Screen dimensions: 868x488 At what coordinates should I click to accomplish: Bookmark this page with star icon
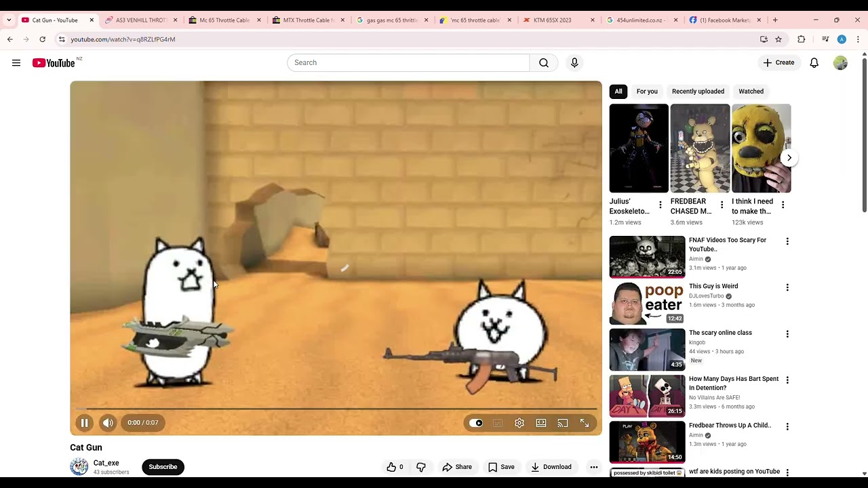(x=778, y=39)
